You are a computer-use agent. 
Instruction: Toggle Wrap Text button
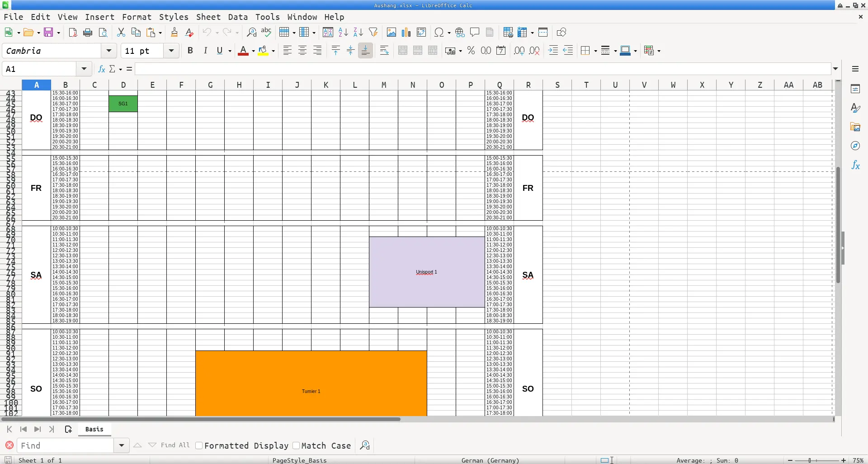[384, 51]
